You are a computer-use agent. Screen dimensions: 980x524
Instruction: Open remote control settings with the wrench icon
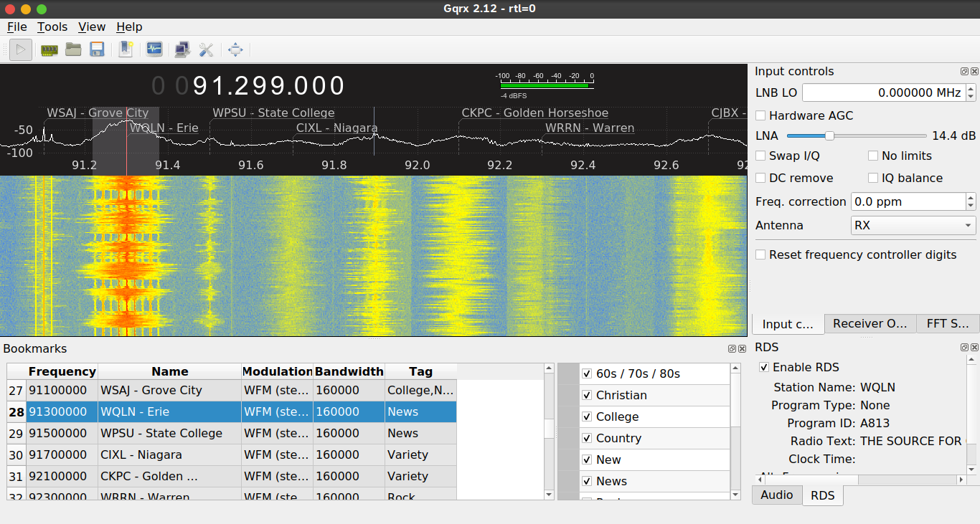[x=206, y=49]
